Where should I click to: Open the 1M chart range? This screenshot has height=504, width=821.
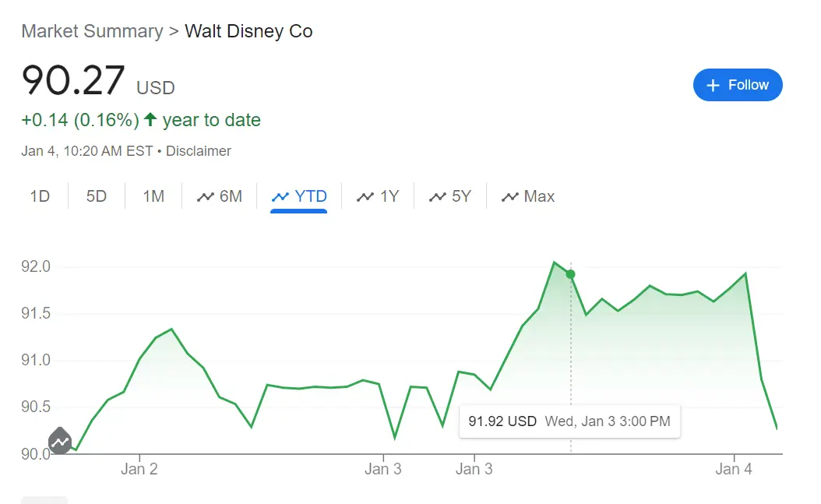click(x=153, y=196)
